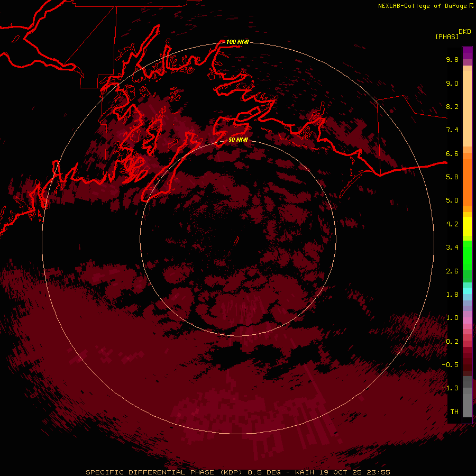Pick the gray color bar segment
476x476 pixels.
(x=467, y=405)
